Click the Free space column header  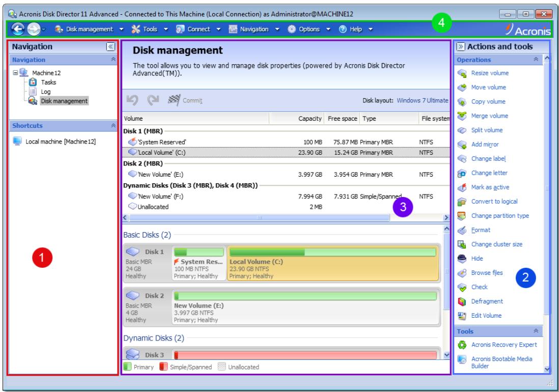[x=342, y=119]
